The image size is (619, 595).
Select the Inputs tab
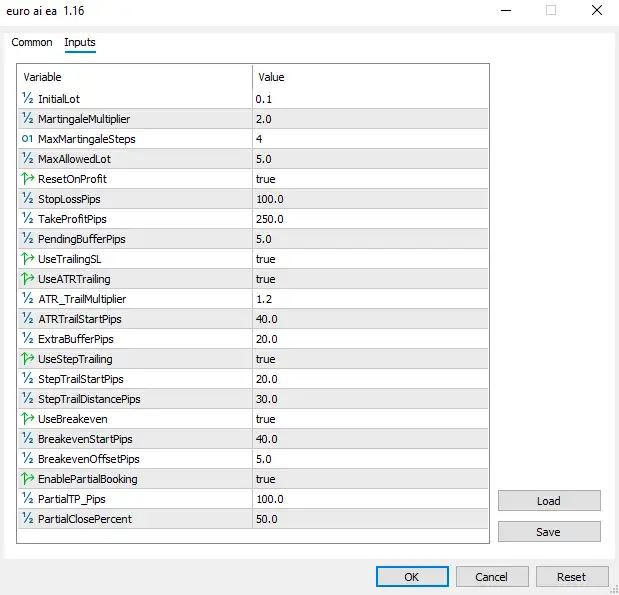pyautogui.click(x=80, y=43)
